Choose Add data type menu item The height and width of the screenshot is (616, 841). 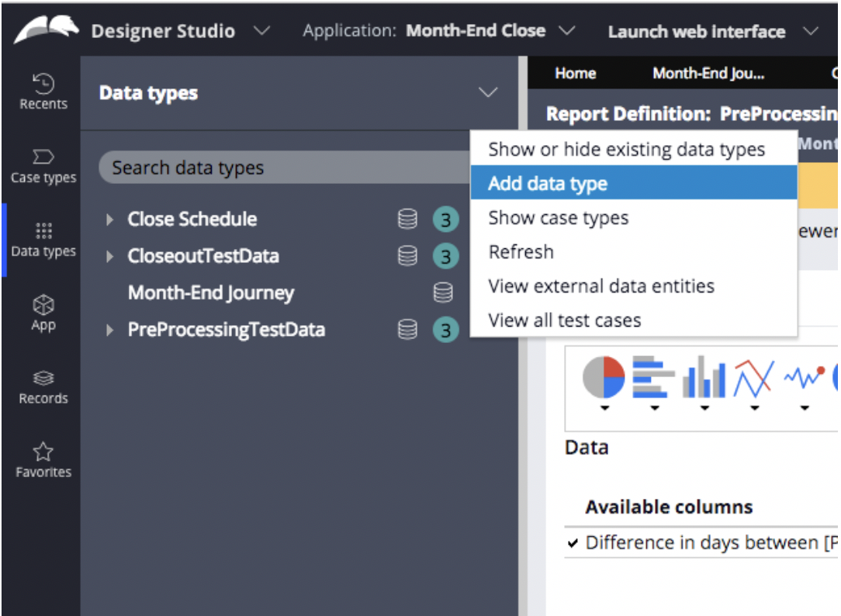633,183
